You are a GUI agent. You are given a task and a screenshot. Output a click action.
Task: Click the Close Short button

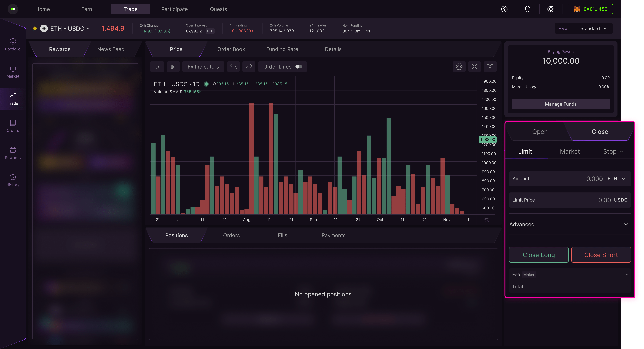[x=601, y=255]
